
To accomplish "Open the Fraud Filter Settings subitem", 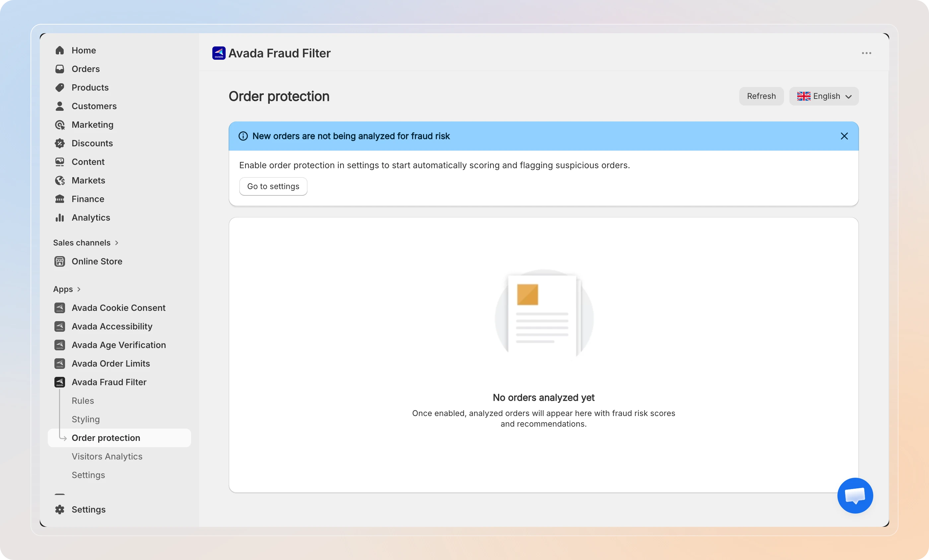I will pos(88,475).
